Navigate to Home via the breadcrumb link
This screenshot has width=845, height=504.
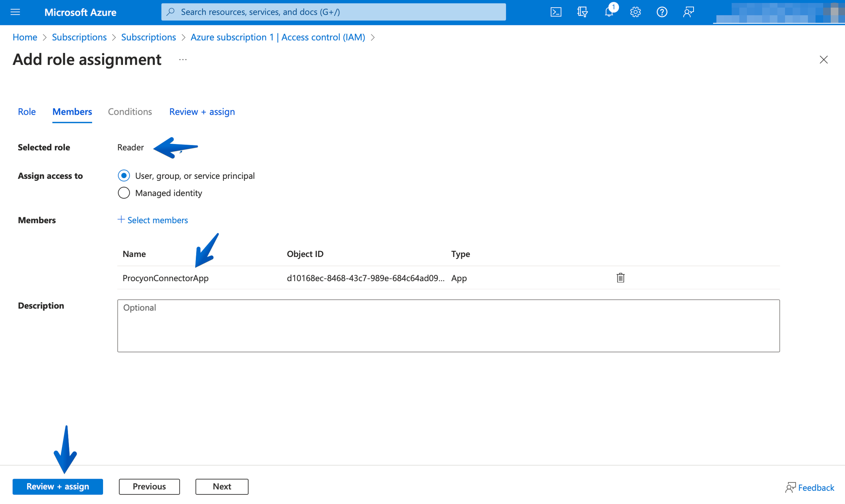[25, 37]
